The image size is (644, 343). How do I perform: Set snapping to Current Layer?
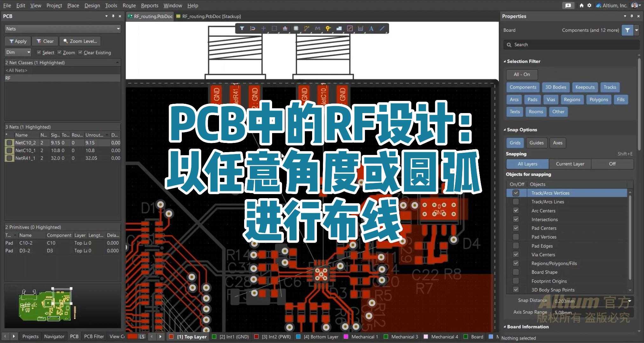tap(570, 164)
